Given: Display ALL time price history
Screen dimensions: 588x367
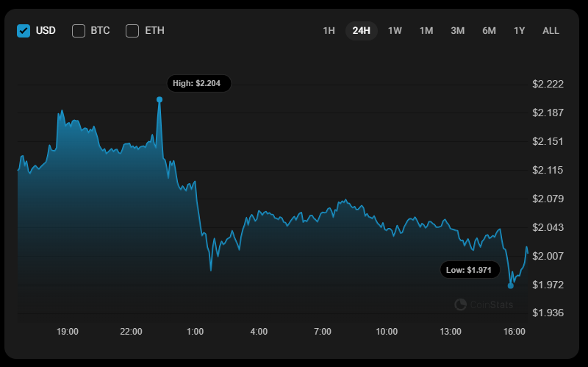Looking at the screenshot, I should (x=551, y=31).
